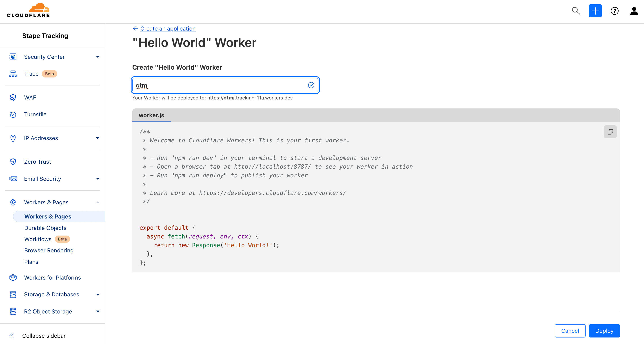Expand the R2 Object Storage menu arrow
Image resolution: width=644 pixels, height=344 pixels.
pyautogui.click(x=98, y=311)
